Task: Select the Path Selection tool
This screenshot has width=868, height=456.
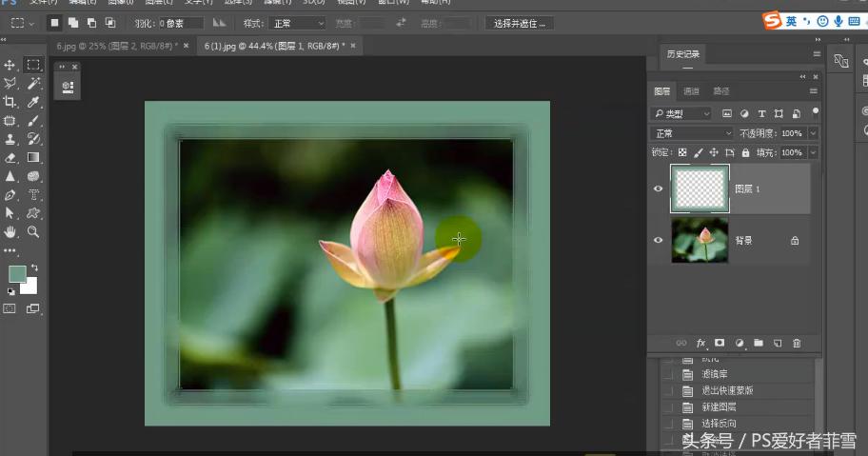Action: [x=10, y=213]
